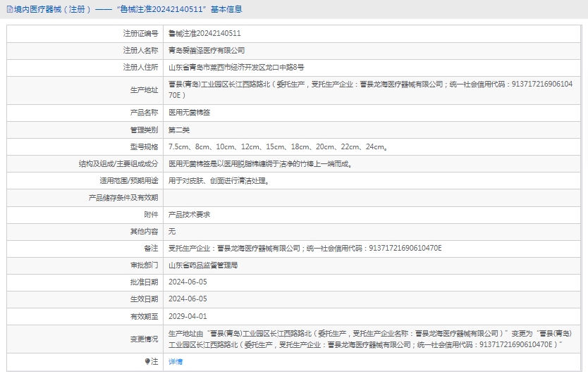This screenshot has height=376, width=588.
Task: Click the 批准日期 row label
Action: [x=144, y=282]
